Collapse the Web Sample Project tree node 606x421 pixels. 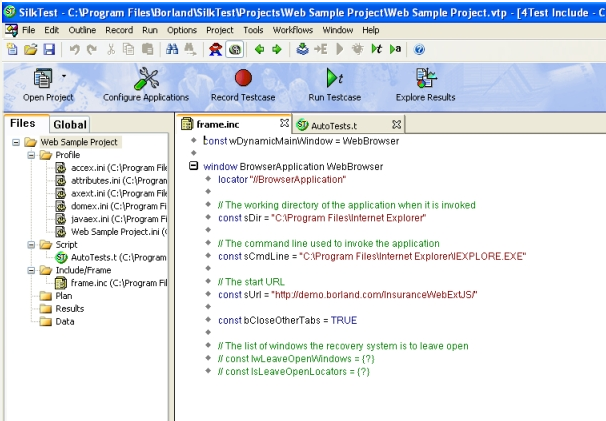pos(16,142)
